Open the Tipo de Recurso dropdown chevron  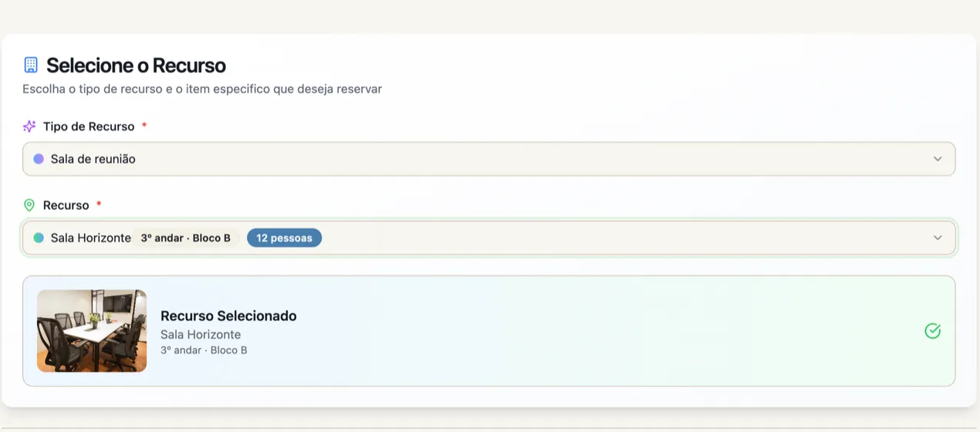click(938, 159)
